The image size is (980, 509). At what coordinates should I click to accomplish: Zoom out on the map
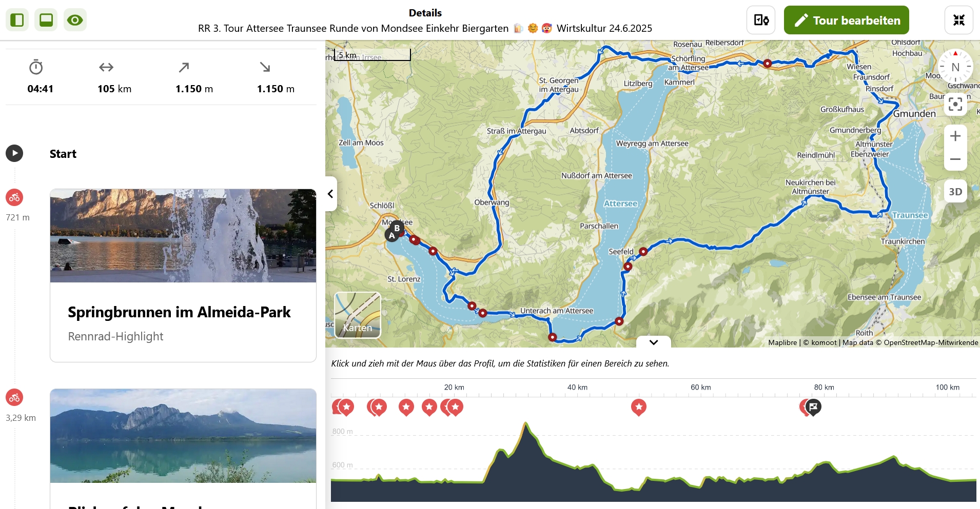[955, 159]
